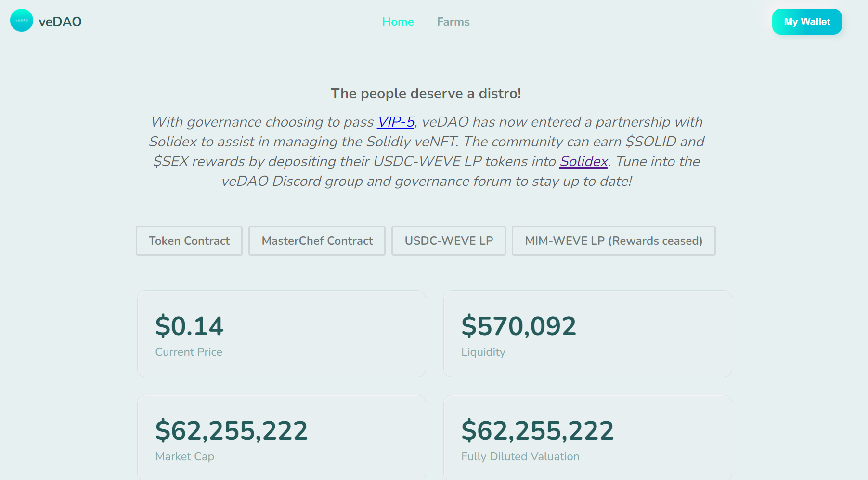Select the Liquidity label text
Image resolution: width=868 pixels, height=480 pixels.
point(483,352)
